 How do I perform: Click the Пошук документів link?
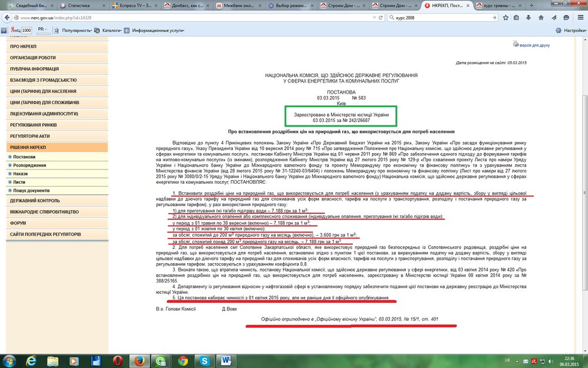[31, 191]
